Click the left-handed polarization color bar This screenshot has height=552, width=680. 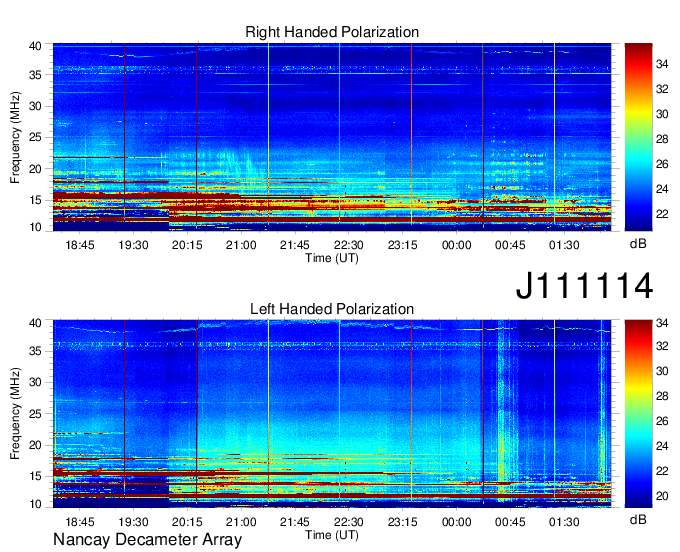[638, 413]
